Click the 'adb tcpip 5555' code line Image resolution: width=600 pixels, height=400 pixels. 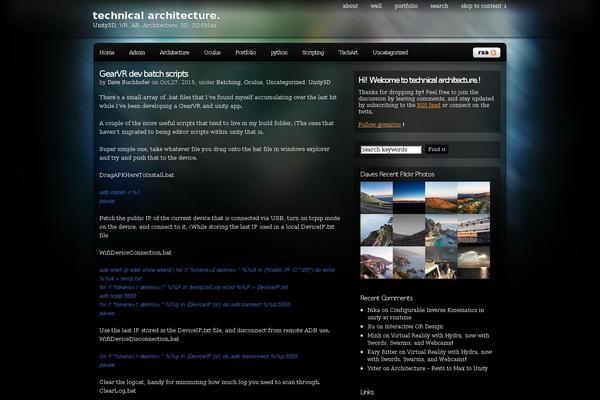click(118, 296)
